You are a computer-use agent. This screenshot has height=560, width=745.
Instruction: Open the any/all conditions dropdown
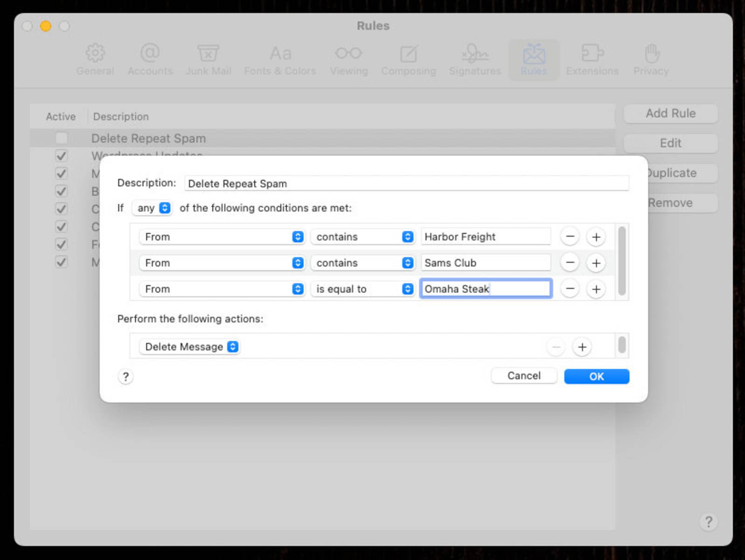[x=153, y=208]
